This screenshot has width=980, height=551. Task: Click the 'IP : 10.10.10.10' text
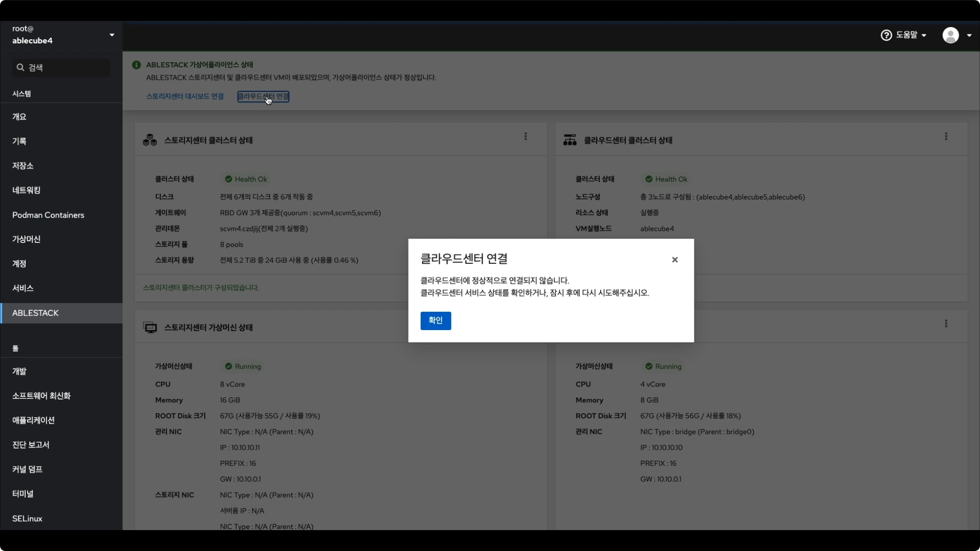(661, 447)
